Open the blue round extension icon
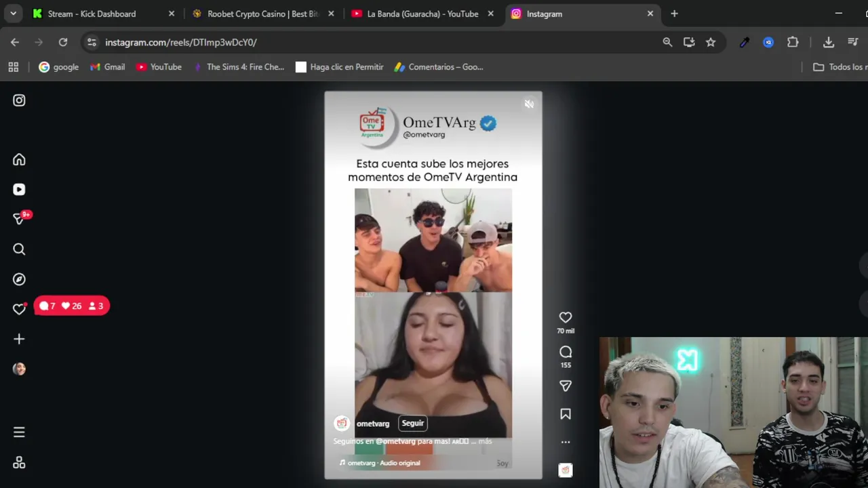868x488 pixels. pyautogui.click(x=768, y=42)
